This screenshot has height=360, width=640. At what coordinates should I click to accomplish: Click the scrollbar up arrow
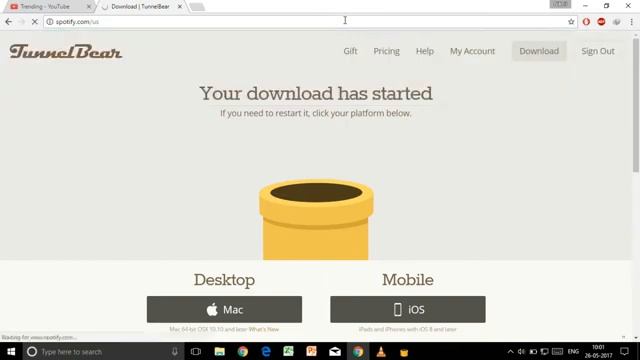point(636,35)
